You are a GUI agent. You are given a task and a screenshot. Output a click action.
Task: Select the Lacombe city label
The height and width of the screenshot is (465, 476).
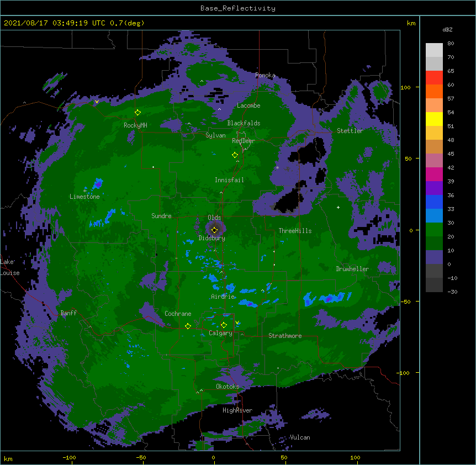point(248,105)
